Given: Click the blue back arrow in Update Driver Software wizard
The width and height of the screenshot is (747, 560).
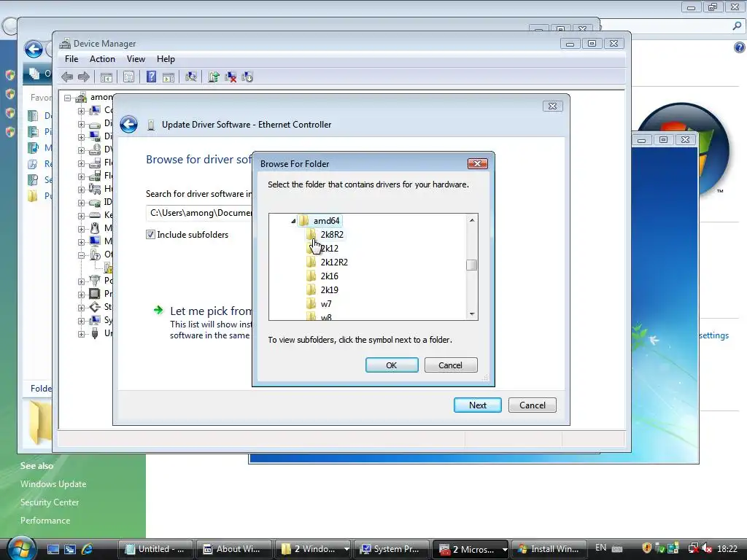Looking at the screenshot, I should (x=128, y=124).
